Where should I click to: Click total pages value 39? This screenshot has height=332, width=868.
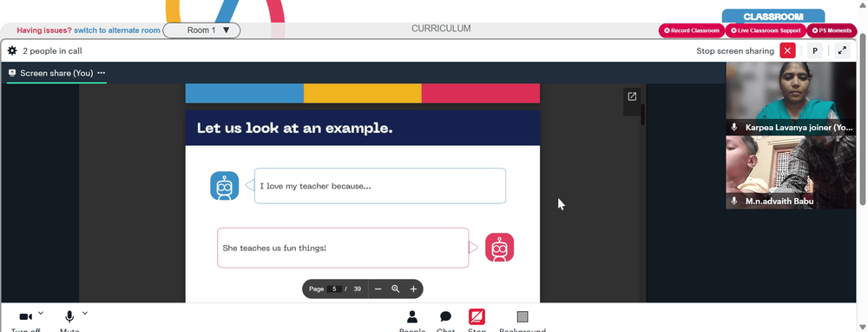[357, 289]
